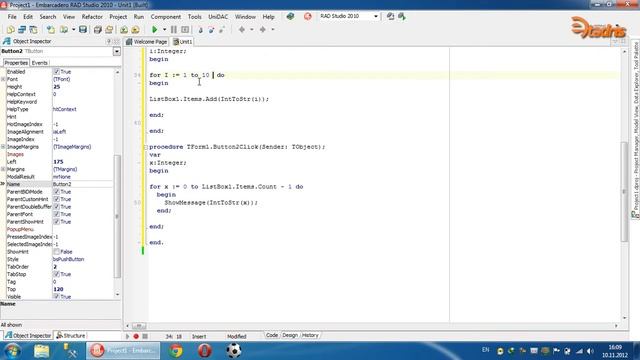Open the RAD Studio 2010 layout dropdown
The height and width of the screenshot is (360, 640).
376,16
